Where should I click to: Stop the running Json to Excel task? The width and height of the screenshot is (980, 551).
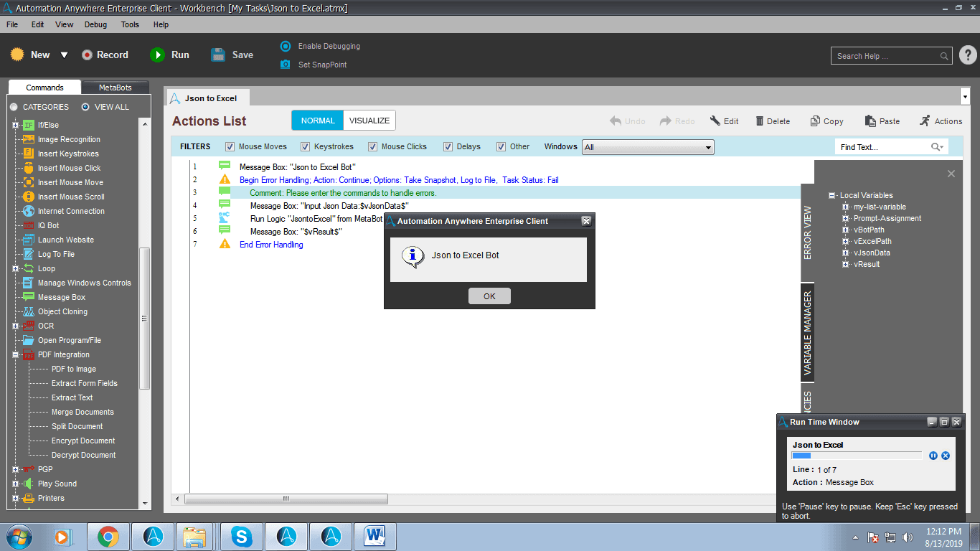(946, 456)
